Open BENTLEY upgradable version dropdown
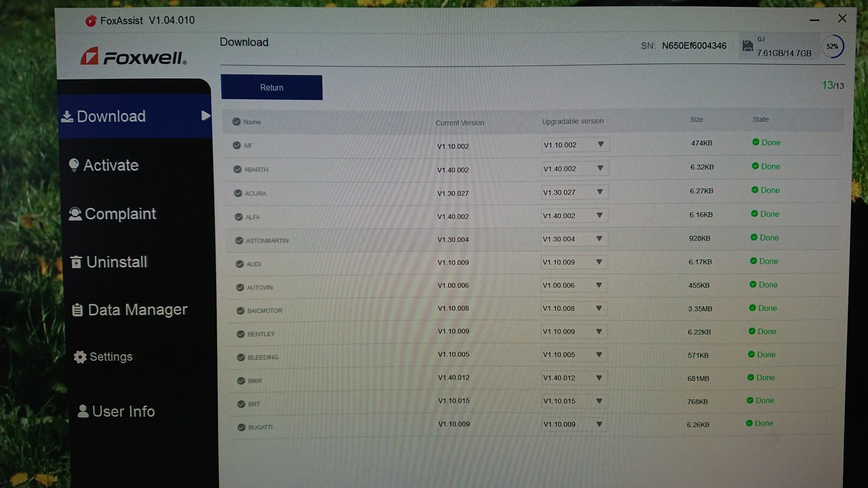The image size is (868, 488). pyautogui.click(x=574, y=331)
